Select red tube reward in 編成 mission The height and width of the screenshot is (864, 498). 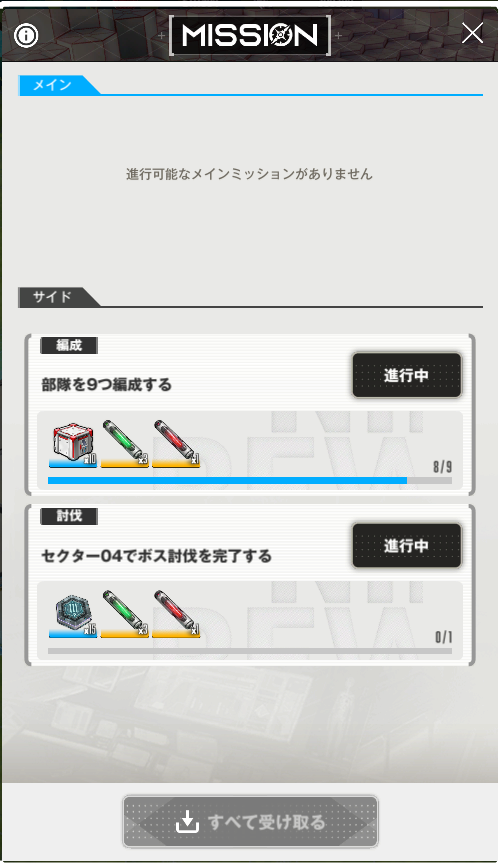tap(176, 445)
